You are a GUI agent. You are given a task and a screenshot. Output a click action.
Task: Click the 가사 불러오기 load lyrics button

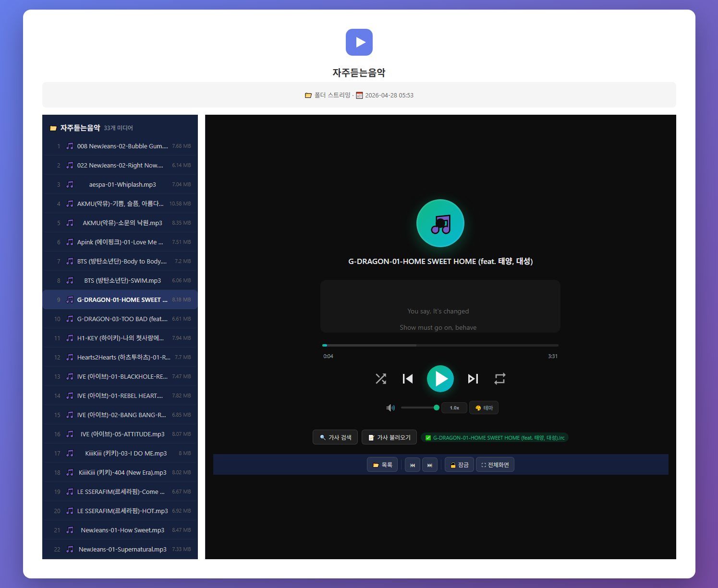pyautogui.click(x=389, y=437)
